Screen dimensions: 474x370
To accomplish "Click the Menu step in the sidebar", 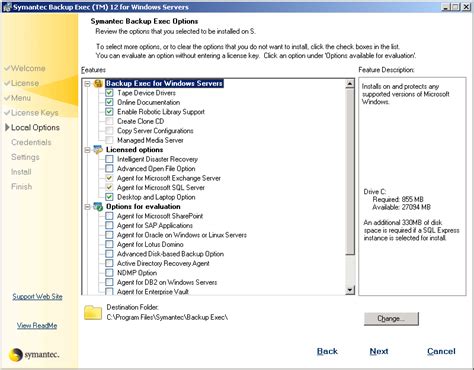I will (x=21, y=98).
